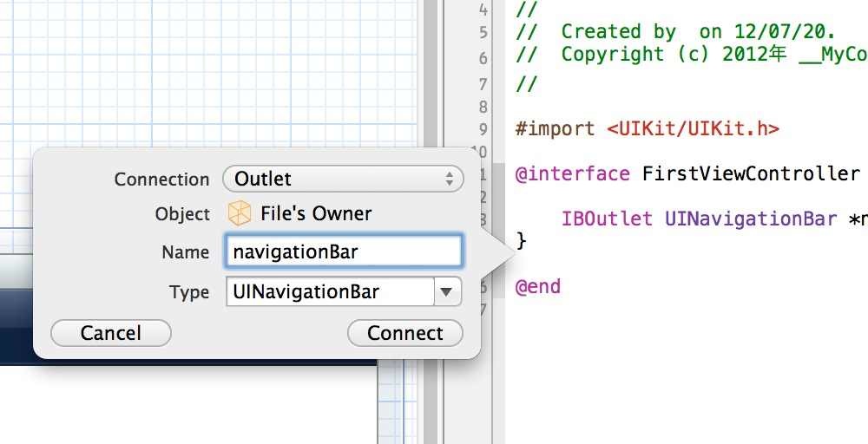
Task: Click the empty grid canvas area
Action: click(x=210, y=72)
